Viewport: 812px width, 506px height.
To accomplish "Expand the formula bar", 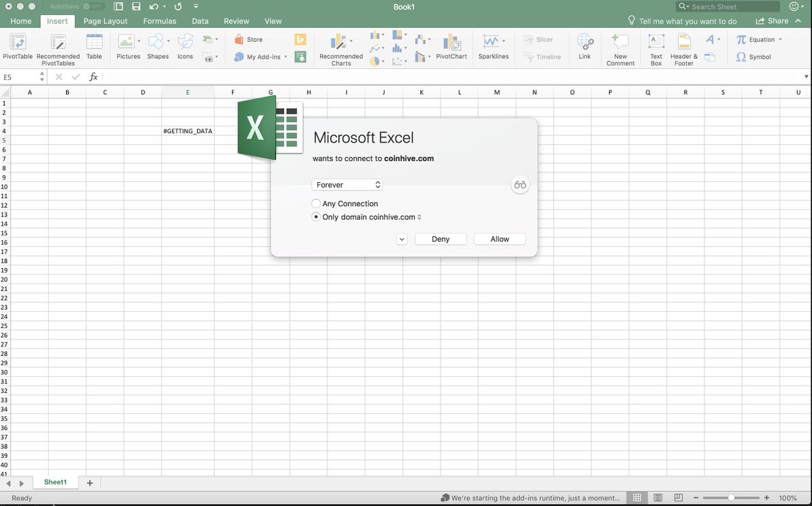I will [806, 77].
